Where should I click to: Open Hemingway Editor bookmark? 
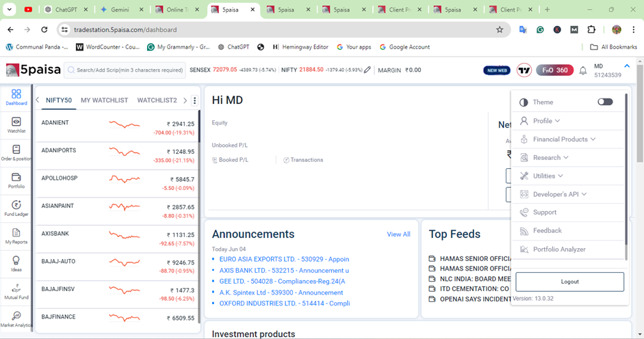click(x=300, y=46)
